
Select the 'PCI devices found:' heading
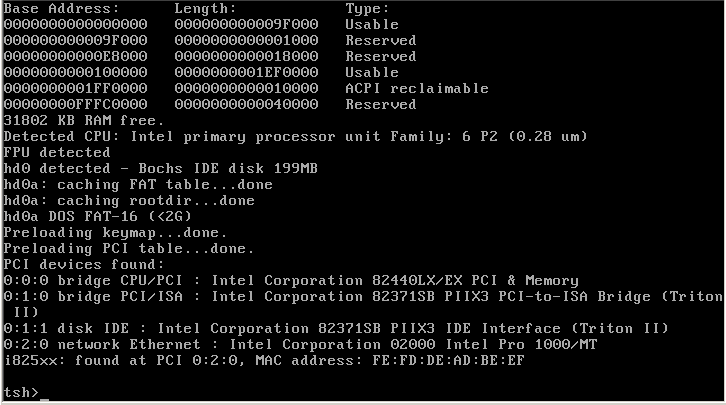84,264
